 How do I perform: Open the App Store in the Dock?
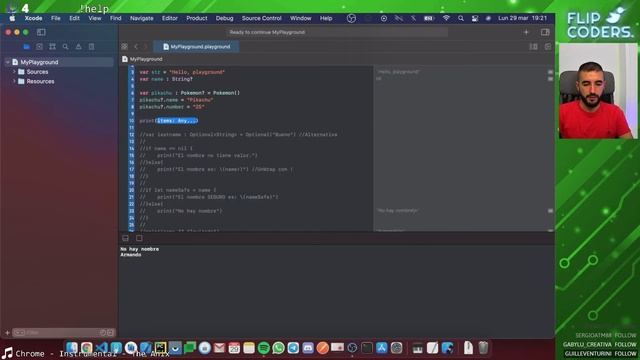pos(382,348)
